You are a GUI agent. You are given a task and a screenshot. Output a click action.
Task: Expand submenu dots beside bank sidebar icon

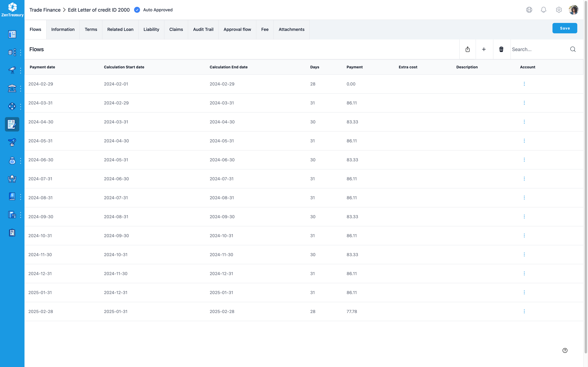tap(21, 89)
